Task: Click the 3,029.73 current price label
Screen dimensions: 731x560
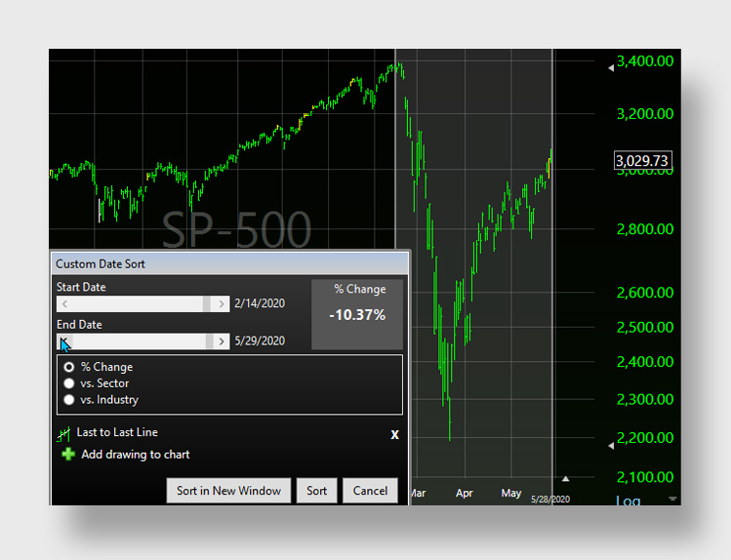Action: [x=642, y=160]
